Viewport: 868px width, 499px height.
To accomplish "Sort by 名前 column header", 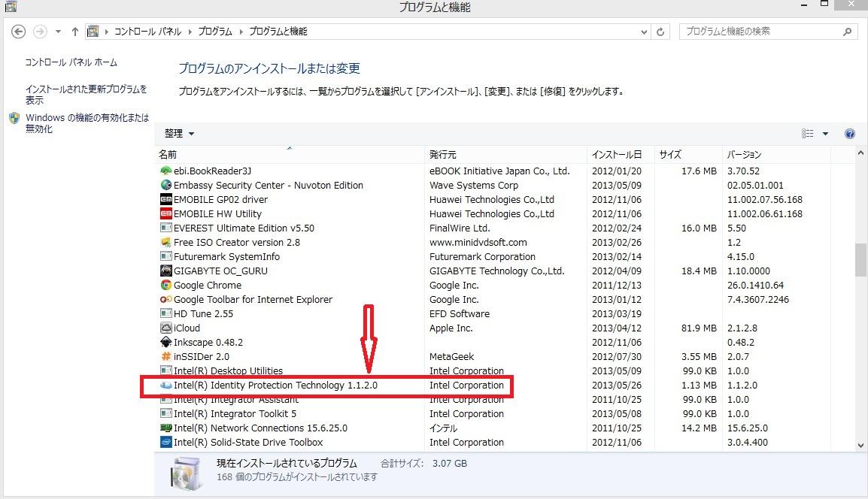I will [x=290, y=154].
